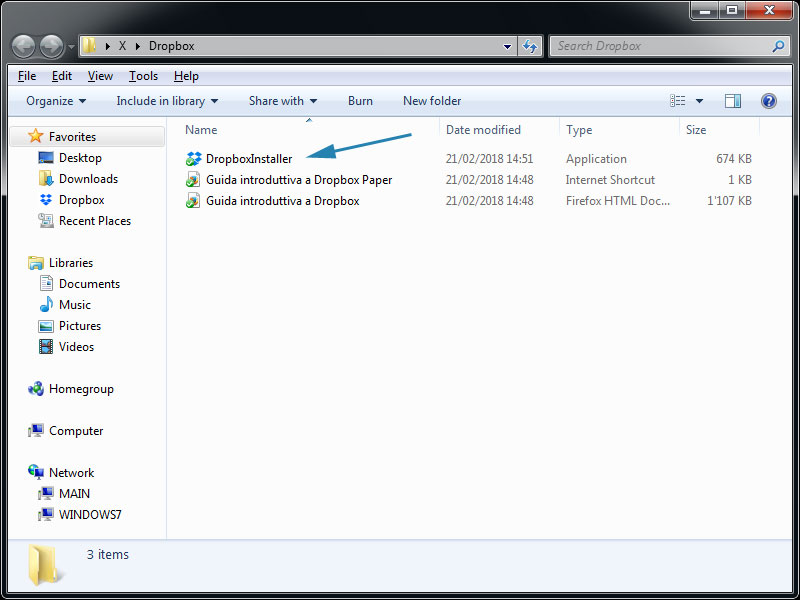
Task: Click Internet Shortcut type cell
Action: pos(610,180)
